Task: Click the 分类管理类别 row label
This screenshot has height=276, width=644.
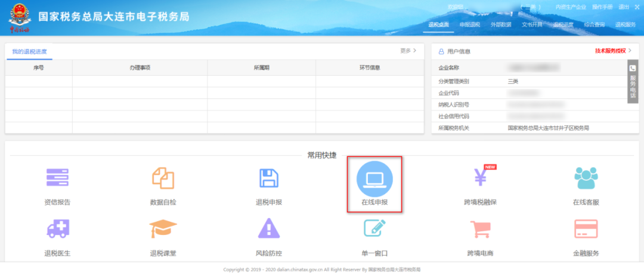Action: pyautogui.click(x=454, y=81)
